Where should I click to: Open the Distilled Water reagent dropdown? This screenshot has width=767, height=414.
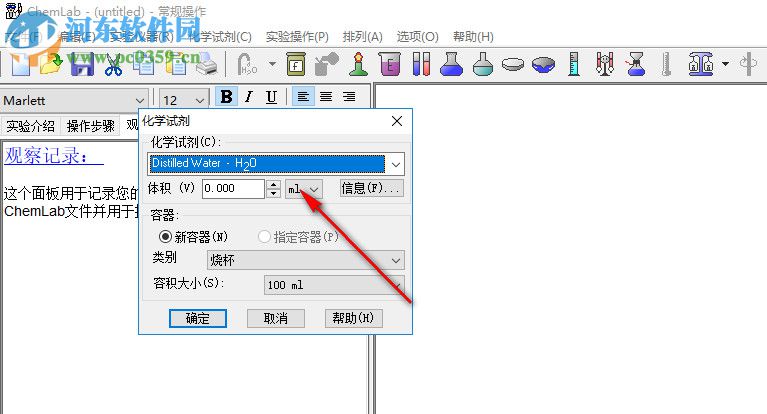click(x=276, y=164)
